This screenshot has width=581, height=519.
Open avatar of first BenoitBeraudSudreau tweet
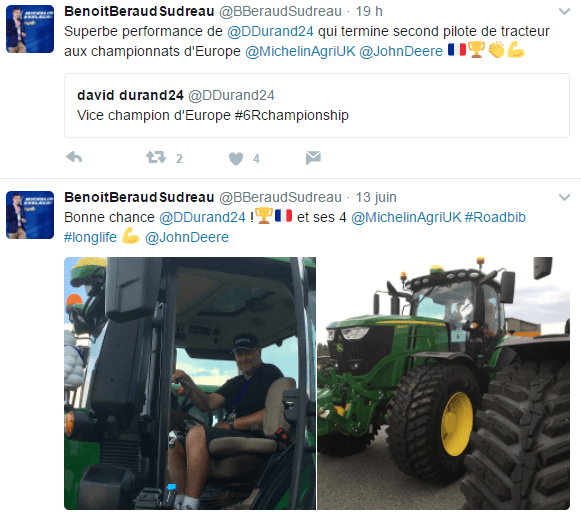pyautogui.click(x=30, y=29)
